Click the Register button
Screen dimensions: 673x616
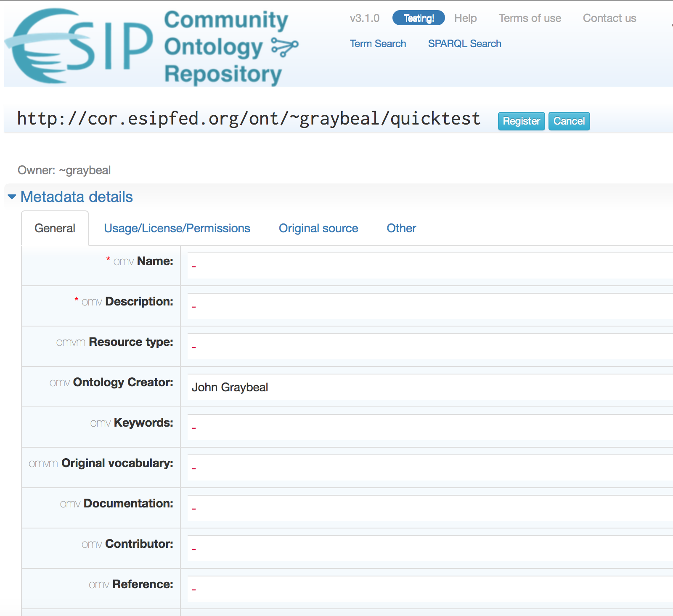[521, 121]
